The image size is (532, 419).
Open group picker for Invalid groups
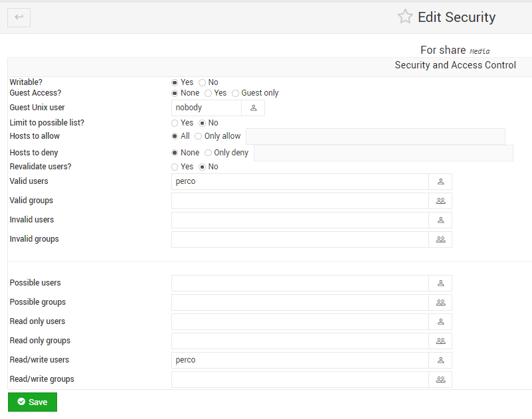click(x=440, y=240)
